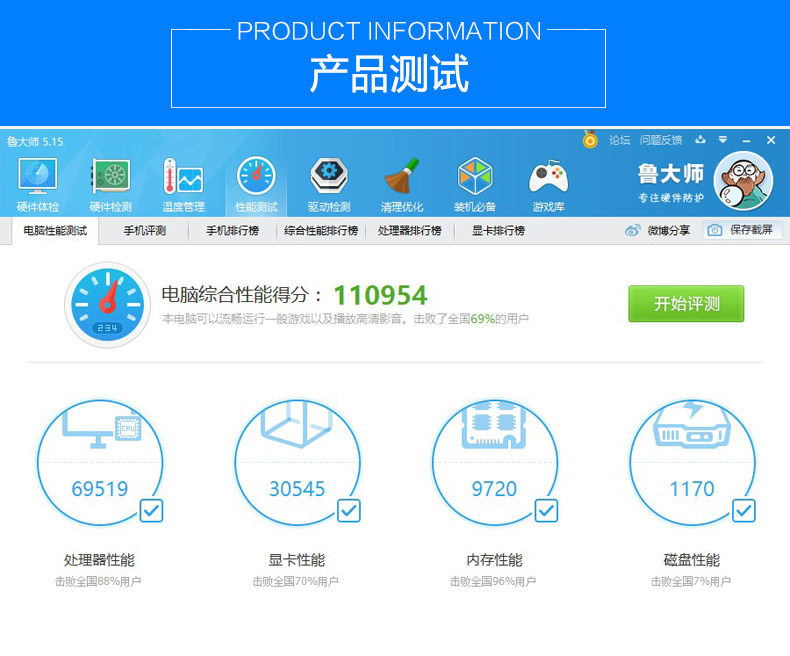Viewport: 790px width, 656px height.
Task: Open the 温度管理 temperature management icon
Action: [x=183, y=176]
